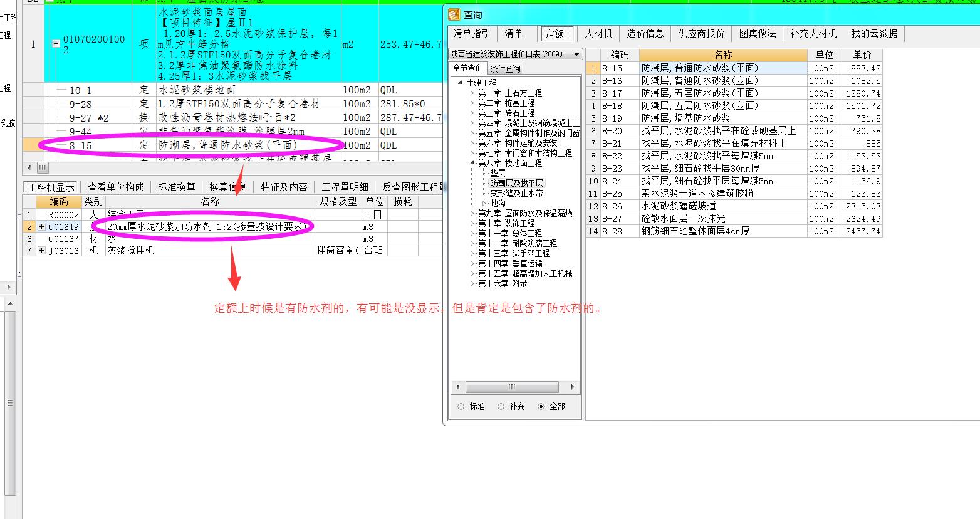This screenshot has width=980, height=519.
Task: Switch to 条件查询 tab
Action: point(505,69)
